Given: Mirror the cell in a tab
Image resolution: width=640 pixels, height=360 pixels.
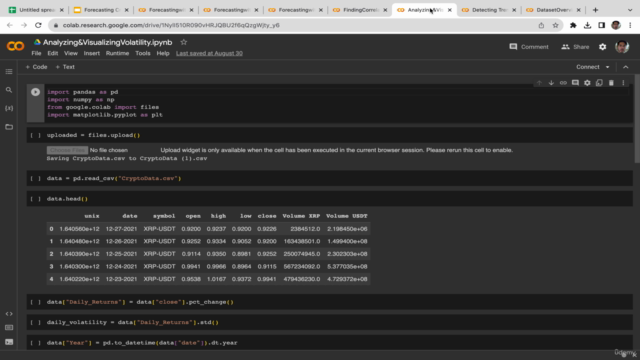Looking at the screenshot, I should [x=599, y=83].
